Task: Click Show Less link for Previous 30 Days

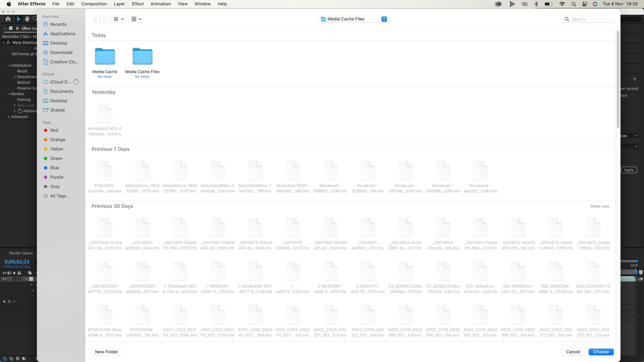Action: click(599, 206)
